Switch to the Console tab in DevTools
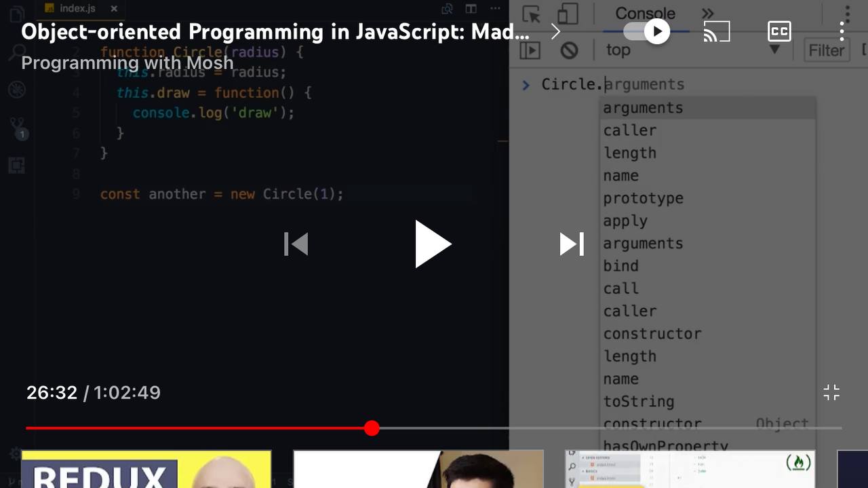Viewport: 868px width, 488px height. click(x=644, y=14)
